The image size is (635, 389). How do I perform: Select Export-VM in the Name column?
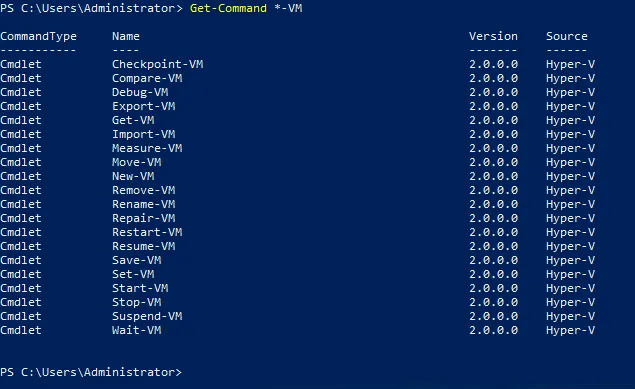coord(143,106)
